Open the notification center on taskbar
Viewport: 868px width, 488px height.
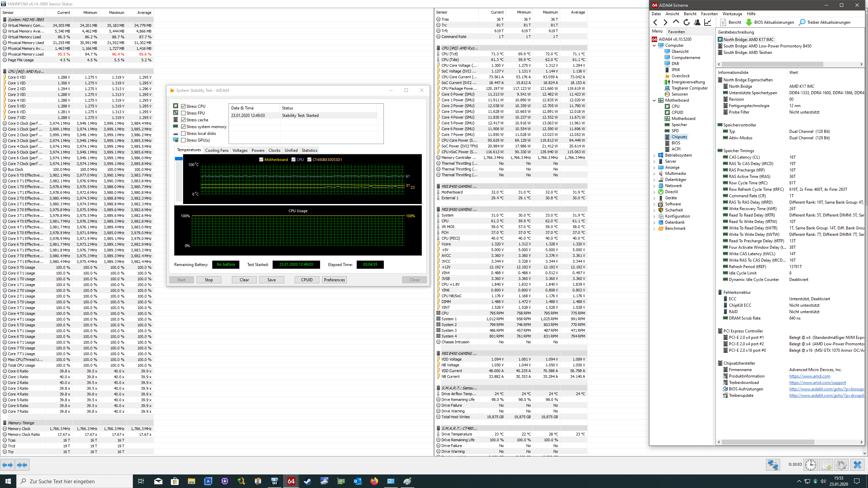(x=857, y=481)
